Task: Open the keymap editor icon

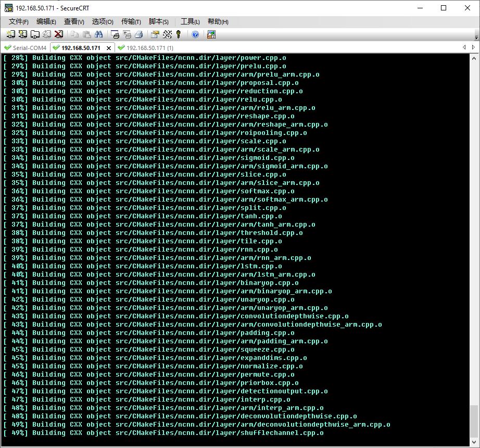Action: pyautogui.click(x=167, y=34)
